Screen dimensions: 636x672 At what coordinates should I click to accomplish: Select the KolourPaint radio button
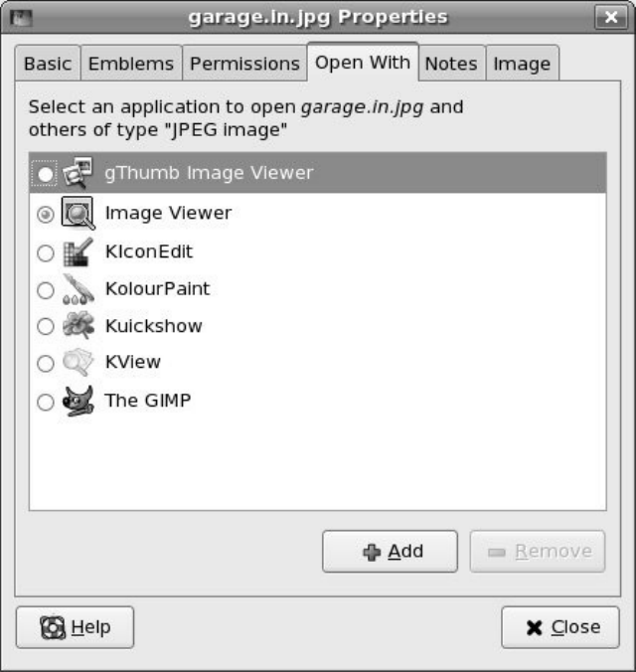[46, 290]
